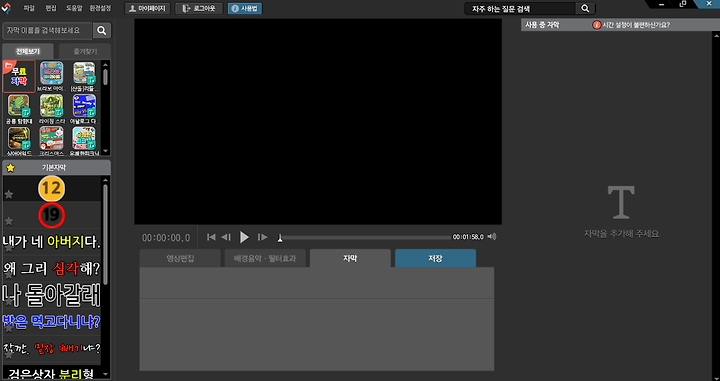Click subtitle list scroll-down arrow

coord(106,374)
